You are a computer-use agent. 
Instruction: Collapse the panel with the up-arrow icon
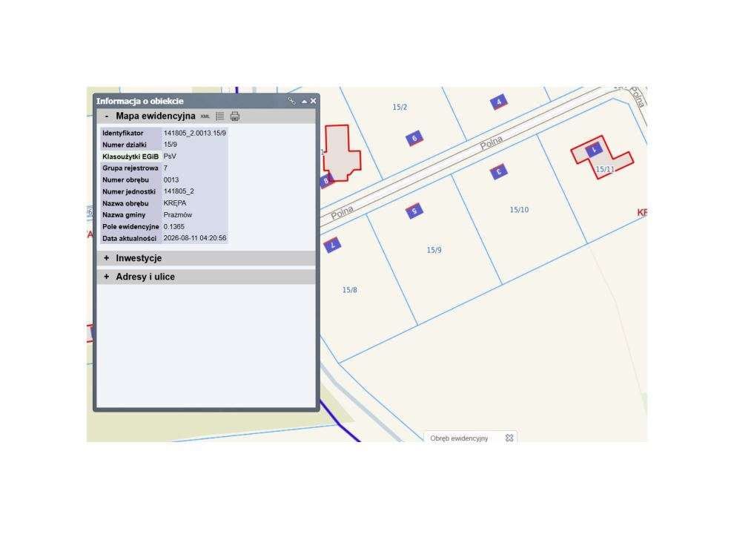tap(304, 101)
